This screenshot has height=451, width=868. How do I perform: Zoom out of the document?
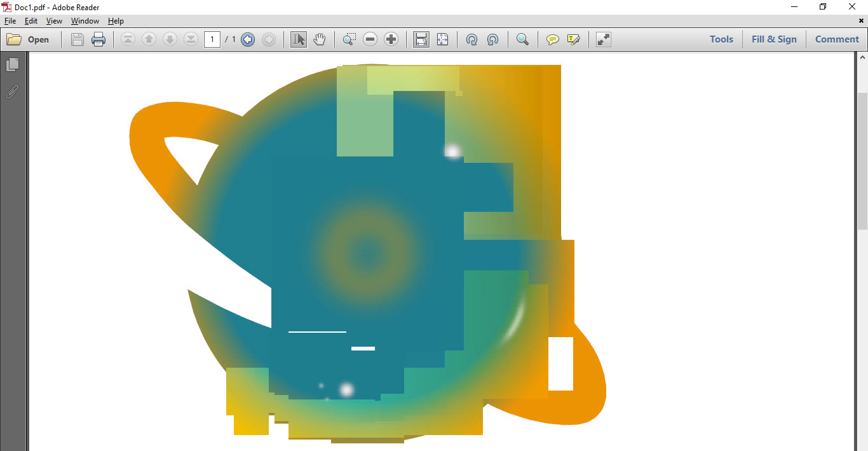click(x=370, y=39)
